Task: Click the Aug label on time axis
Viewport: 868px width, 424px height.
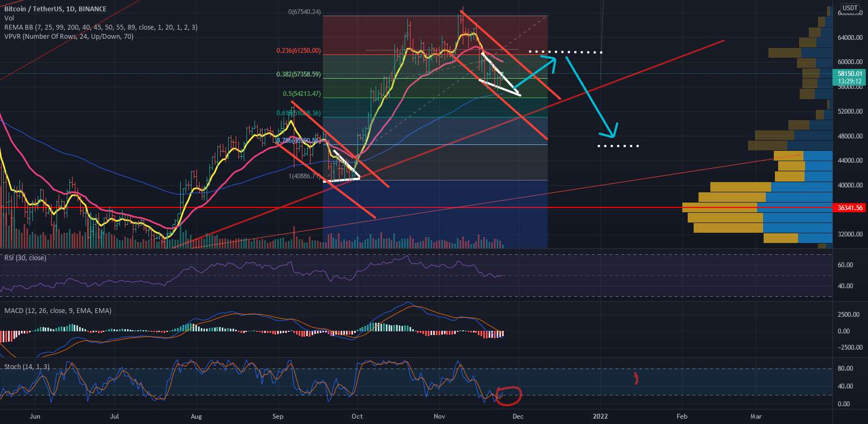Action: (196, 416)
